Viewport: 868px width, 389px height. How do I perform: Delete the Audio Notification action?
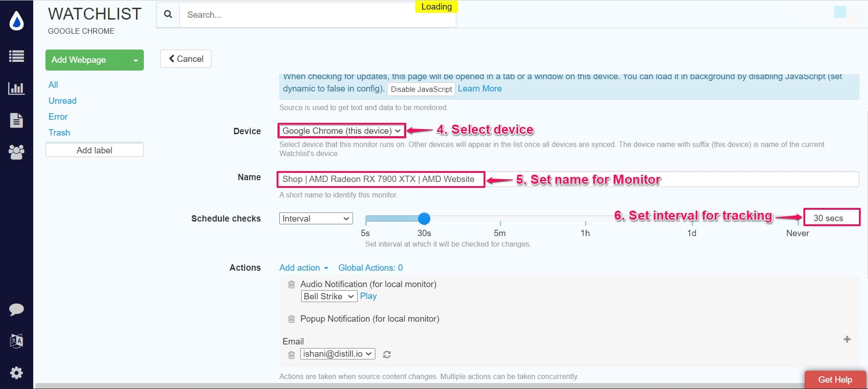coord(292,284)
